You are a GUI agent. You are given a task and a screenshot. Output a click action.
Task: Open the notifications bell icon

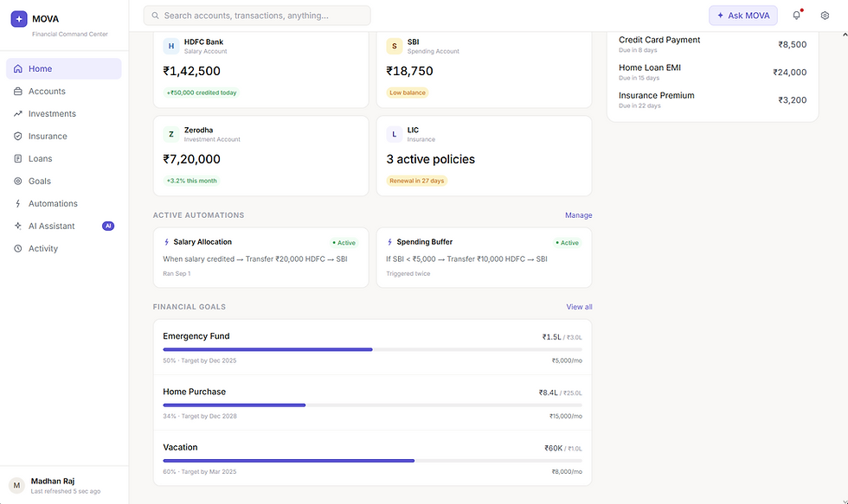point(797,15)
